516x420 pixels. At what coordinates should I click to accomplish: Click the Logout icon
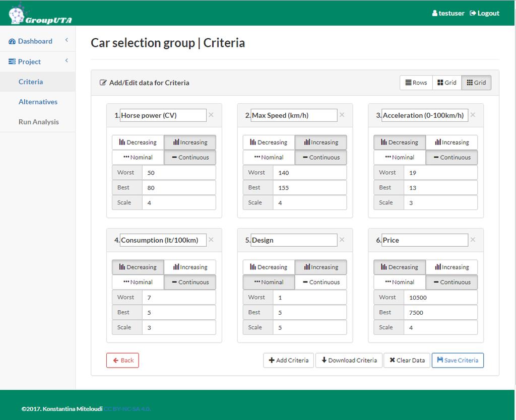click(473, 13)
